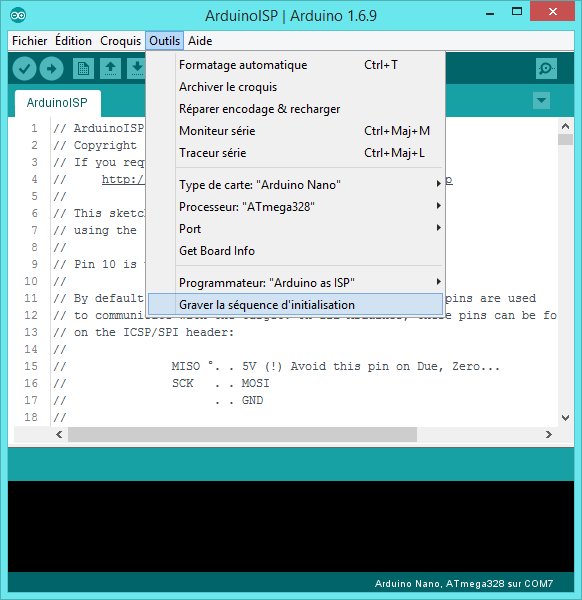Click the Arduino logo in title bar

[x=18, y=15]
